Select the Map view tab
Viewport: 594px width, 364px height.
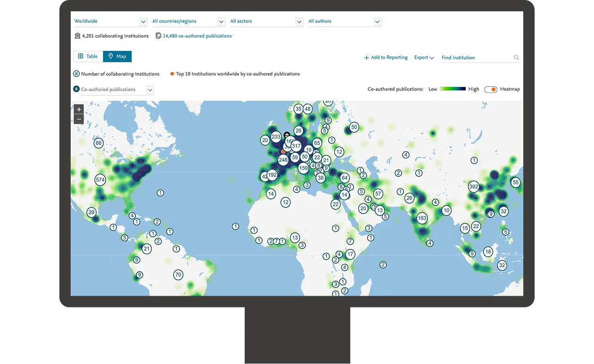tap(117, 56)
